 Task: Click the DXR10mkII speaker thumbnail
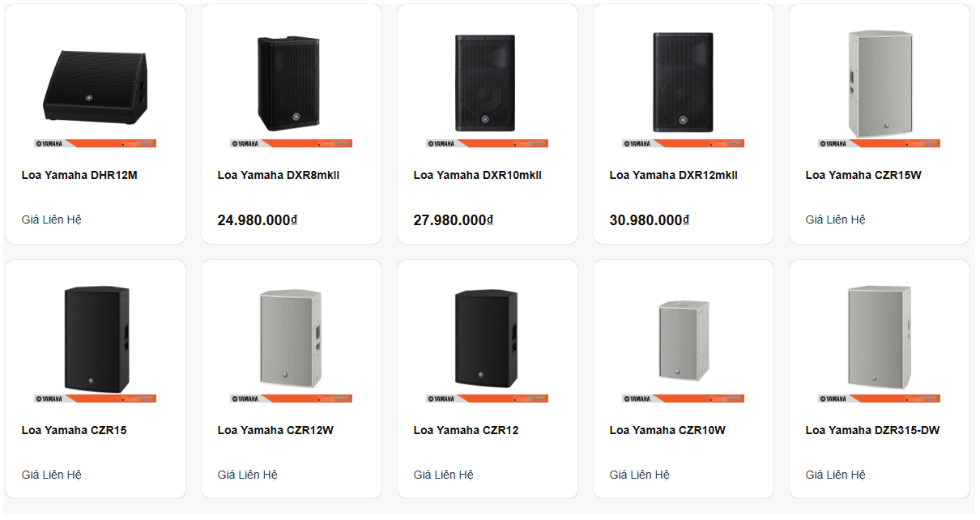(x=488, y=83)
